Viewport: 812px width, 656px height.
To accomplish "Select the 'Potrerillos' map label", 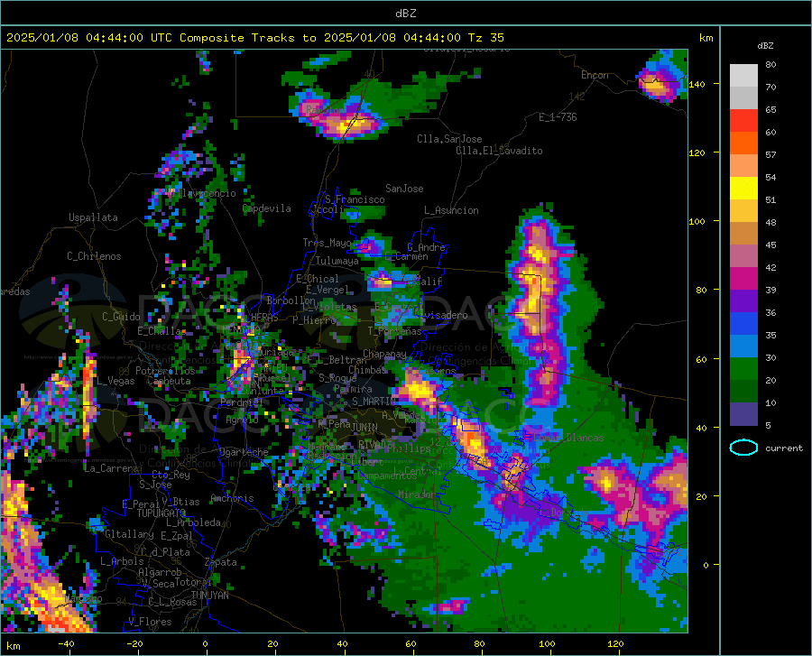I will coord(165,371).
